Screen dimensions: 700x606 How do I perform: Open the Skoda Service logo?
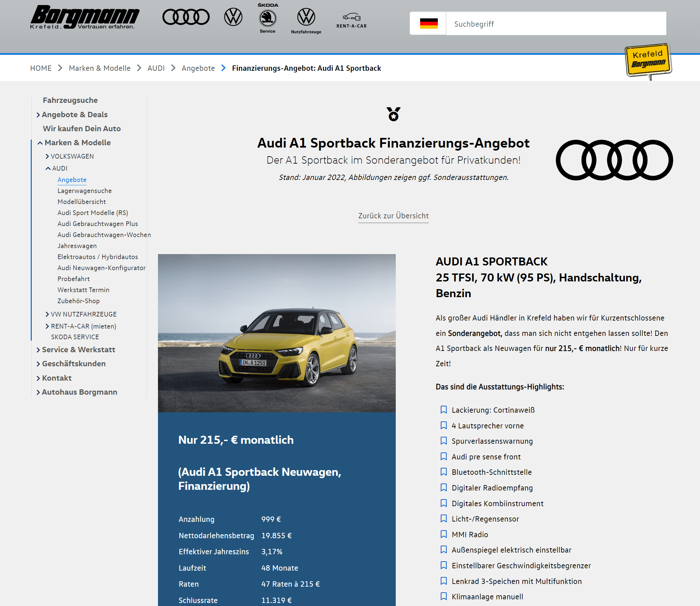(268, 18)
